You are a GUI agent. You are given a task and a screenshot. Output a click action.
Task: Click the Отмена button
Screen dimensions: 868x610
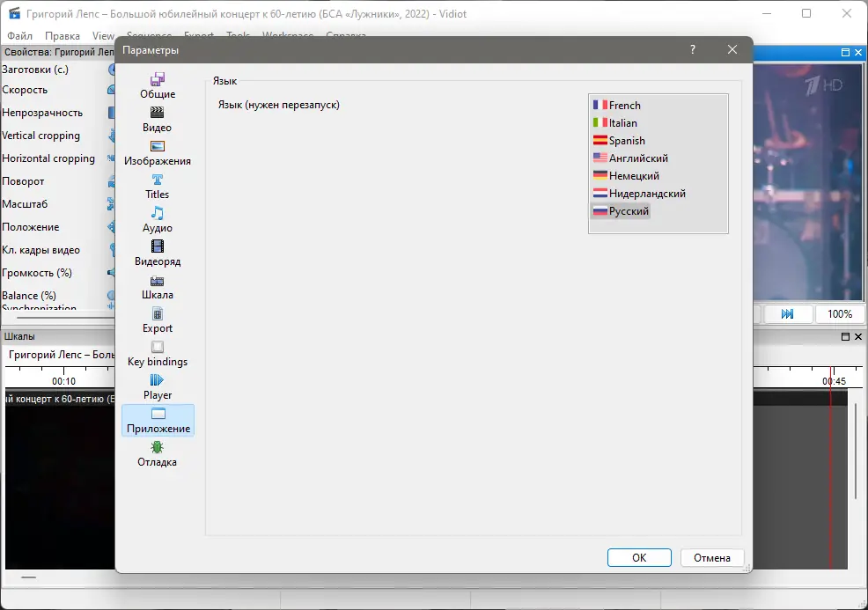click(x=712, y=557)
